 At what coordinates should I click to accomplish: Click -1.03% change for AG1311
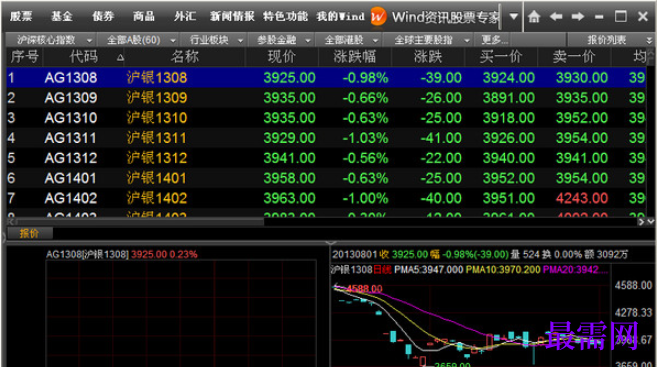tap(365, 138)
